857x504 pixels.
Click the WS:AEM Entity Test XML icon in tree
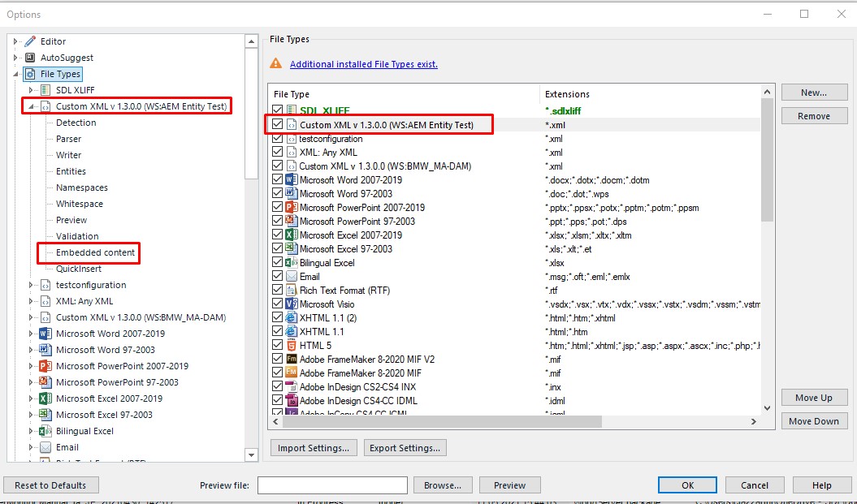45,106
